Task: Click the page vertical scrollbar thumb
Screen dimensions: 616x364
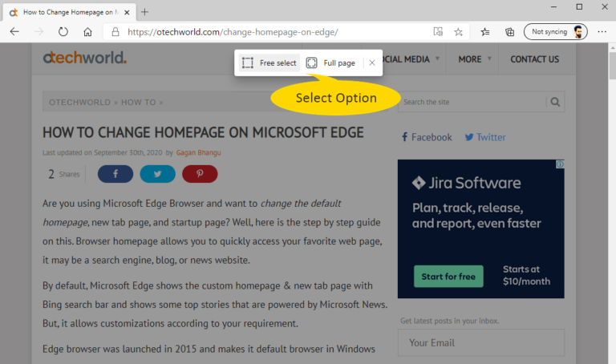Action: [613, 66]
